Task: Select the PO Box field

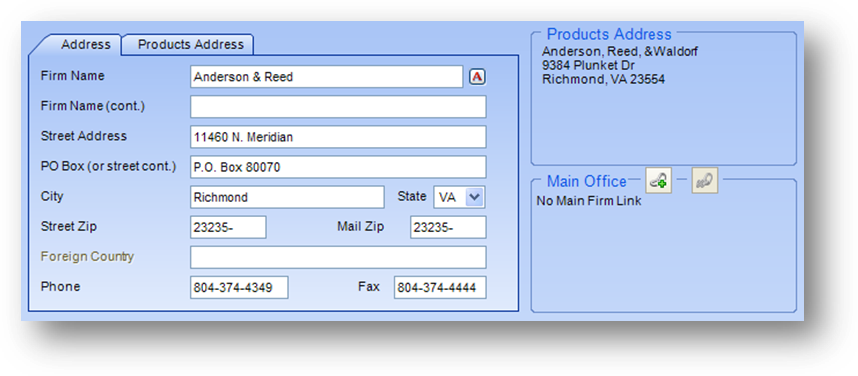Action: pyautogui.click(x=338, y=167)
